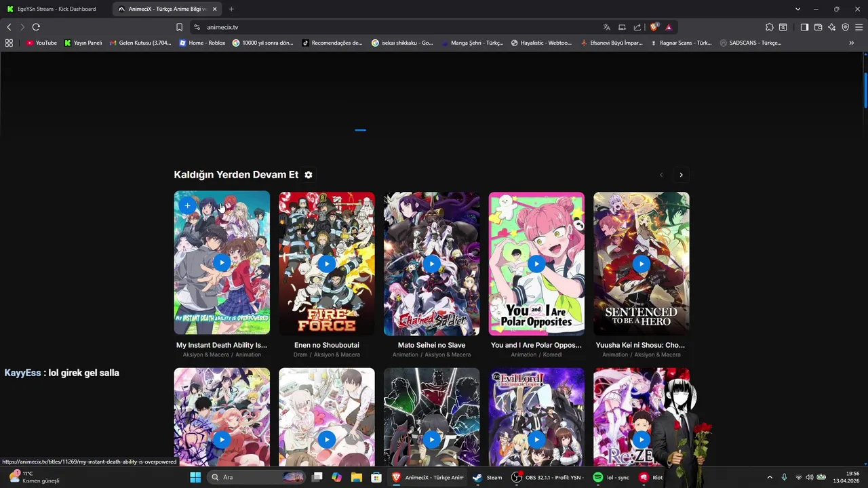The width and height of the screenshot is (868, 488).
Task: Open bookmarks apps grid icon
Action: tap(9, 43)
